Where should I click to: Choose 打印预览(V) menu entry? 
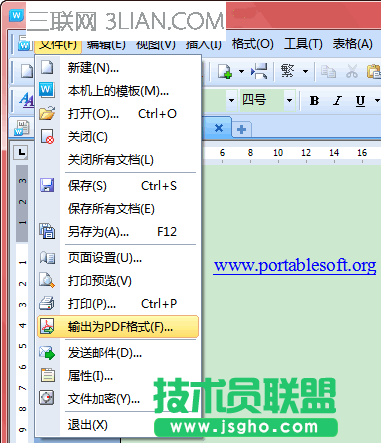coord(118,281)
